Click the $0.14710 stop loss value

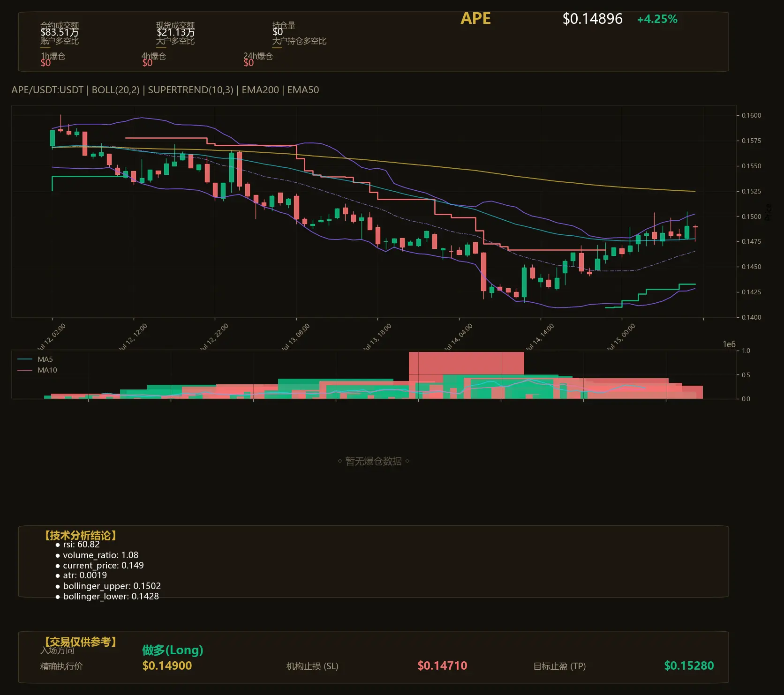(442, 666)
